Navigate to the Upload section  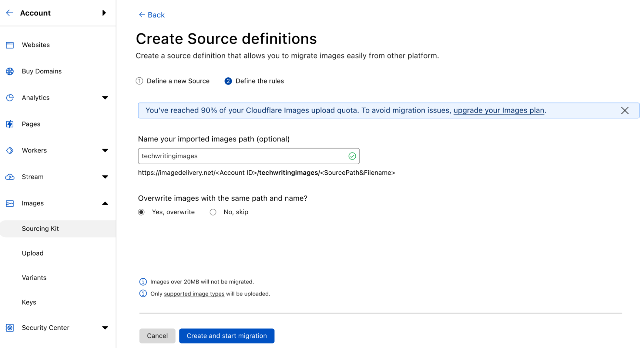[x=33, y=253]
